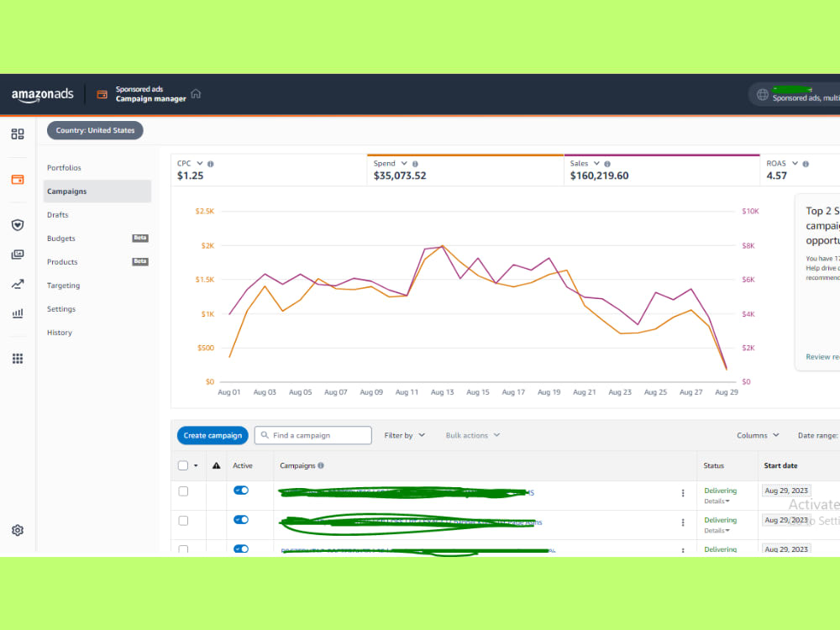The height and width of the screenshot is (630, 840).
Task: Open the trending line chart icon in rail
Action: click(x=18, y=284)
